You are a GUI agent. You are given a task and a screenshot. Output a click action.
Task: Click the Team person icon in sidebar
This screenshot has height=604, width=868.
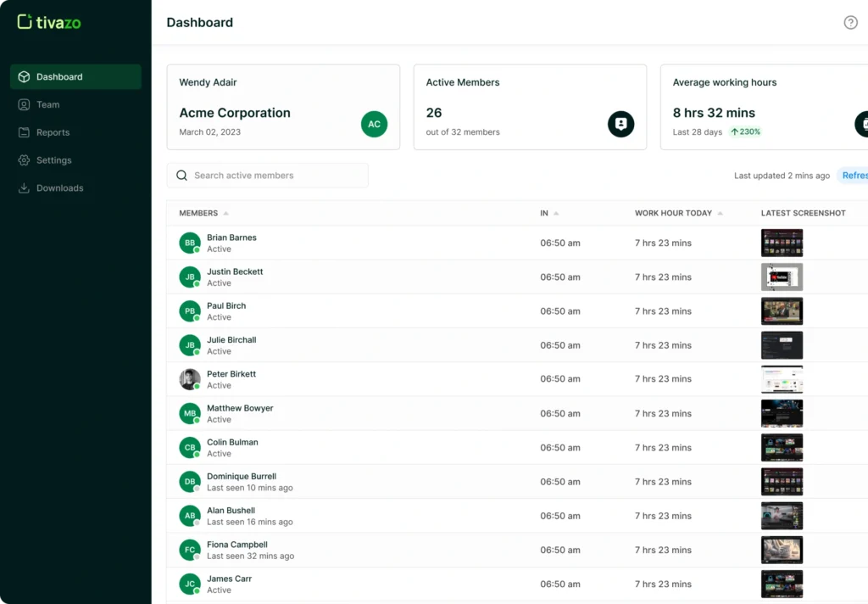tap(24, 105)
